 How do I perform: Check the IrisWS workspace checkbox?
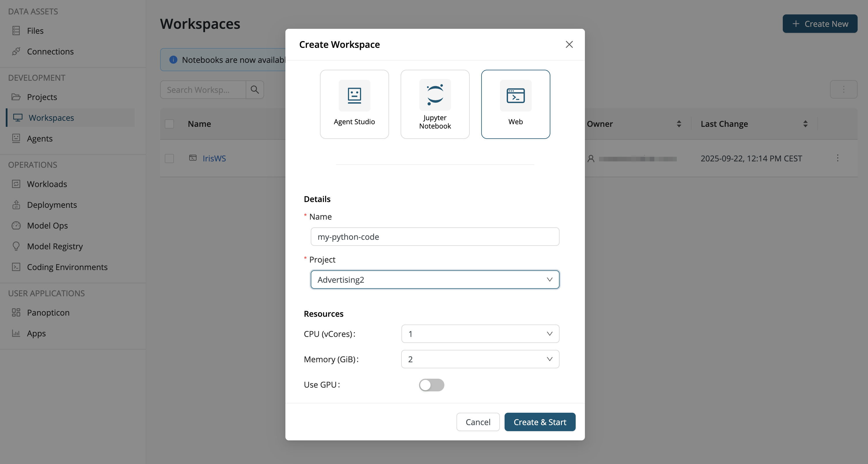pyautogui.click(x=170, y=158)
